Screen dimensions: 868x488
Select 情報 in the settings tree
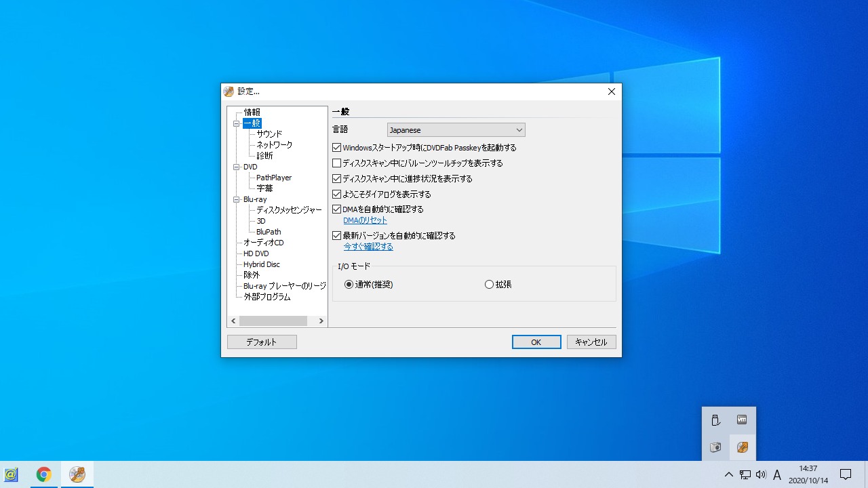(252, 113)
